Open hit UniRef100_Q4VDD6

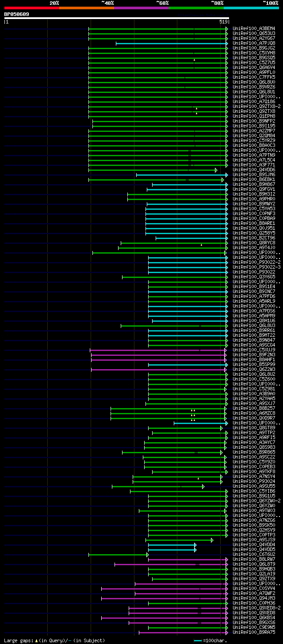click(254, 170)
